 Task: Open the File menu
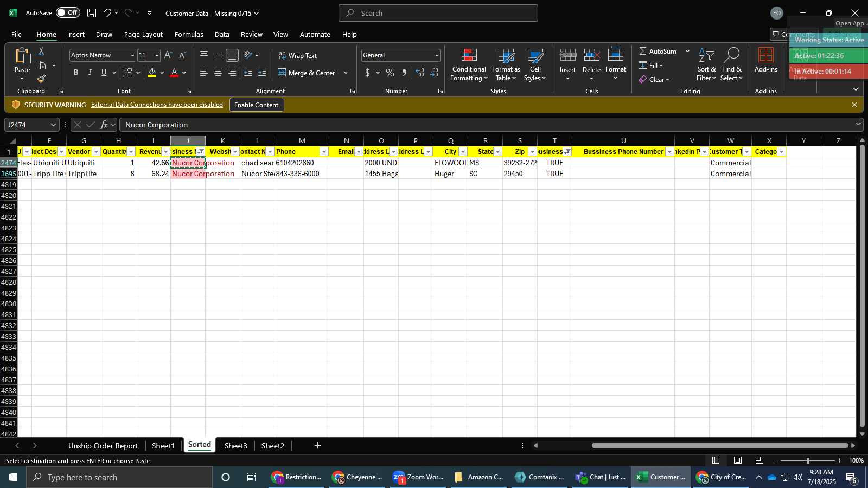point(17,34)
